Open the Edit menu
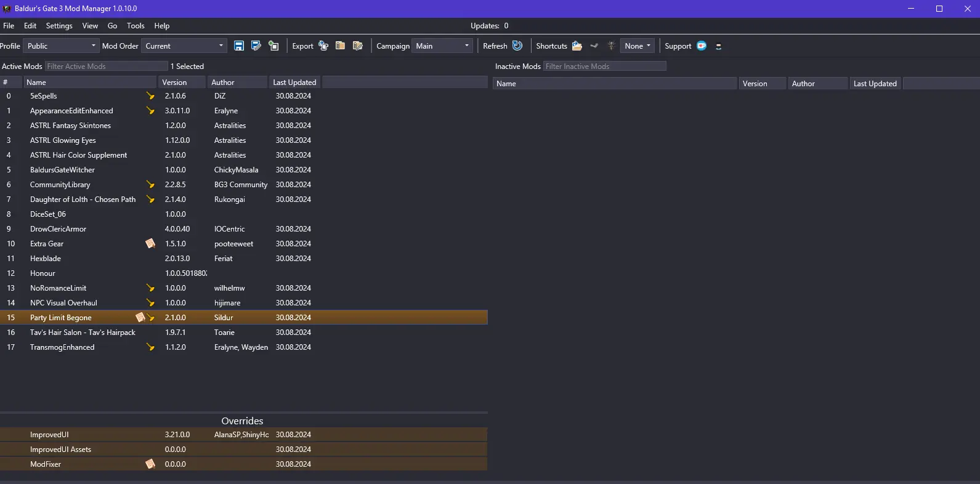This screenshot has height=484, width=980. (x=30, y=26)
